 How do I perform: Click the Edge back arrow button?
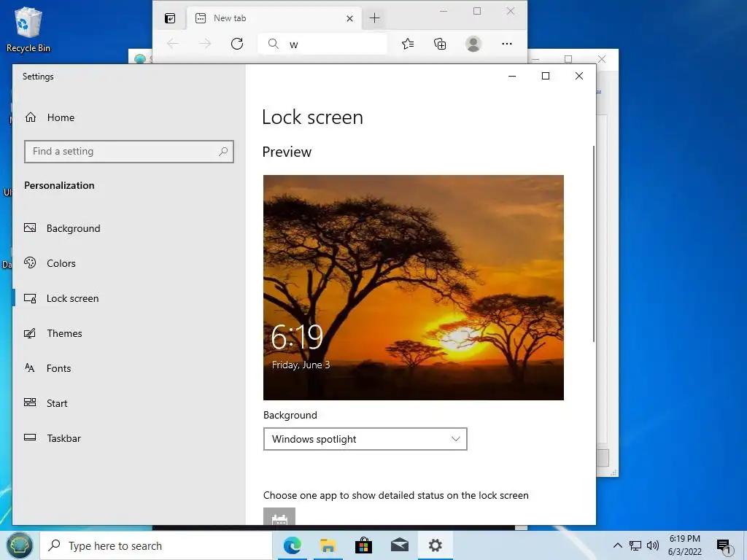pyautogui.click(x=173, y=44)
